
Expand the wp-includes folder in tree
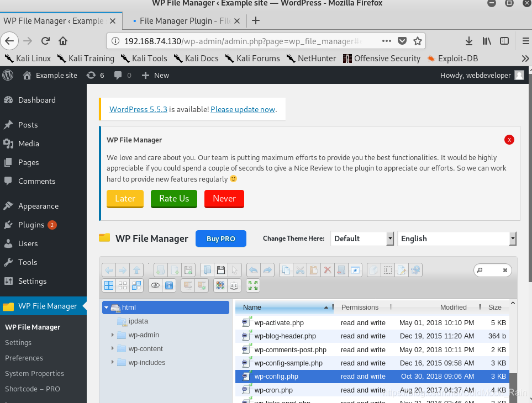pos(113,362)
